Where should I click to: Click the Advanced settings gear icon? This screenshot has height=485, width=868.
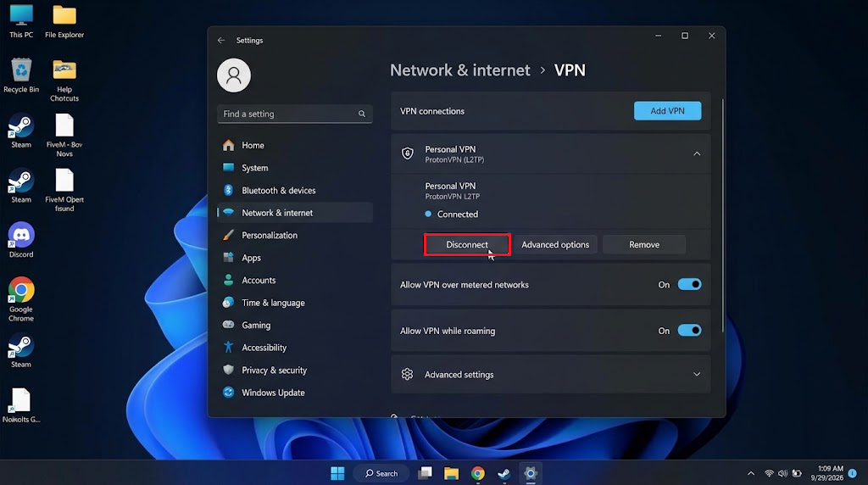408,374
